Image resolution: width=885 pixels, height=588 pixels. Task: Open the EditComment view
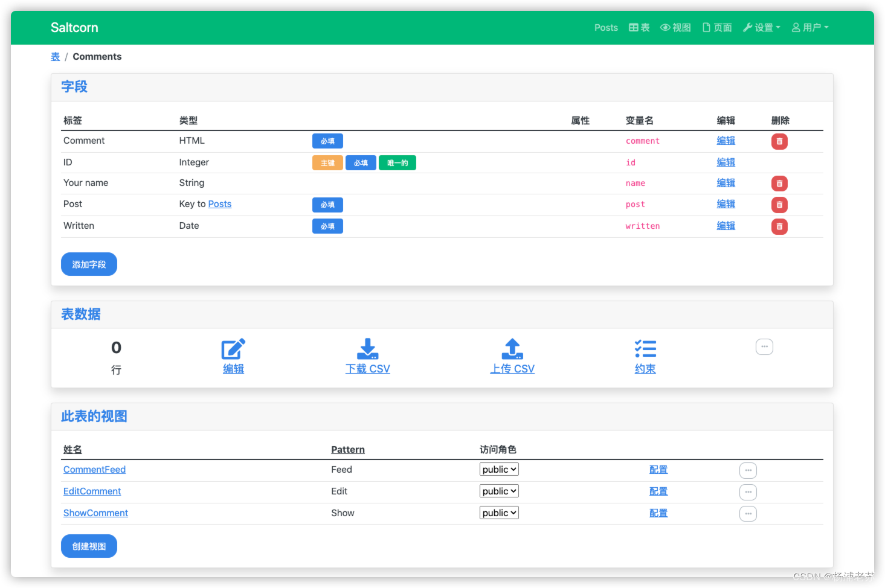pyautogui.click(x=92, y=491)
